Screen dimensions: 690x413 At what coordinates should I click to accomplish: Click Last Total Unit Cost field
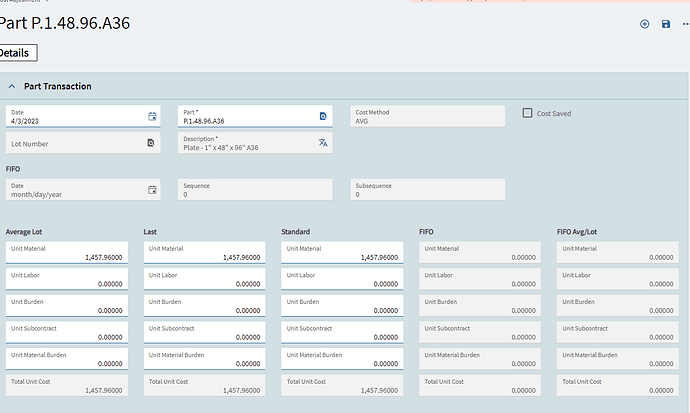(205, 386)
